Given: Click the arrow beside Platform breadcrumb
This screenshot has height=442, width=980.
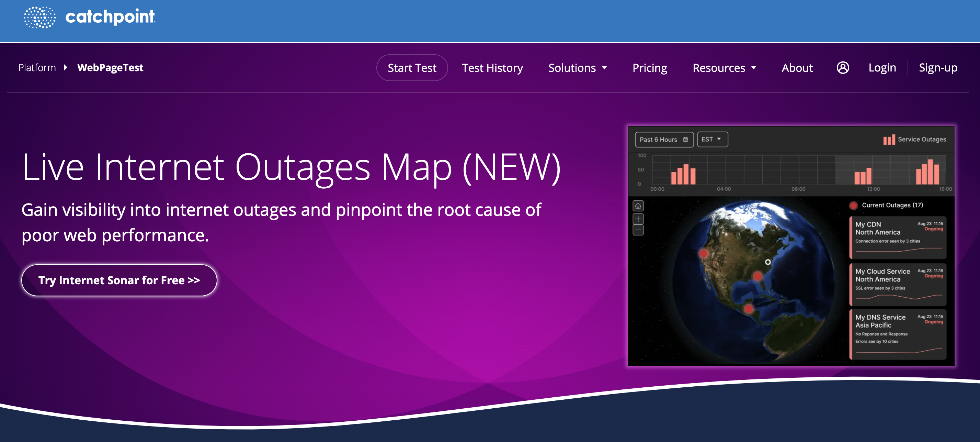Looking at the screenshot, I should [66, 68].
